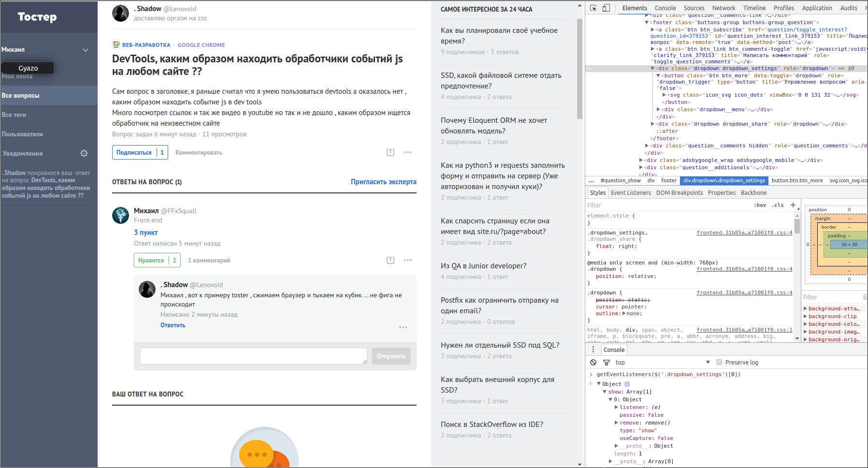
Task: Open the frontend CSS link beside .dropdown_settings
Action: 744,233
